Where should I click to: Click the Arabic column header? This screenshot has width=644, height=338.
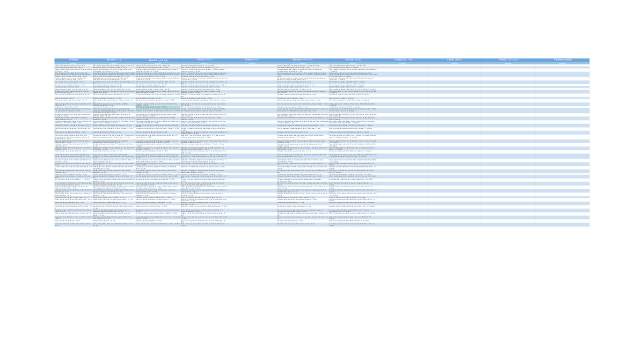(252, 60)
